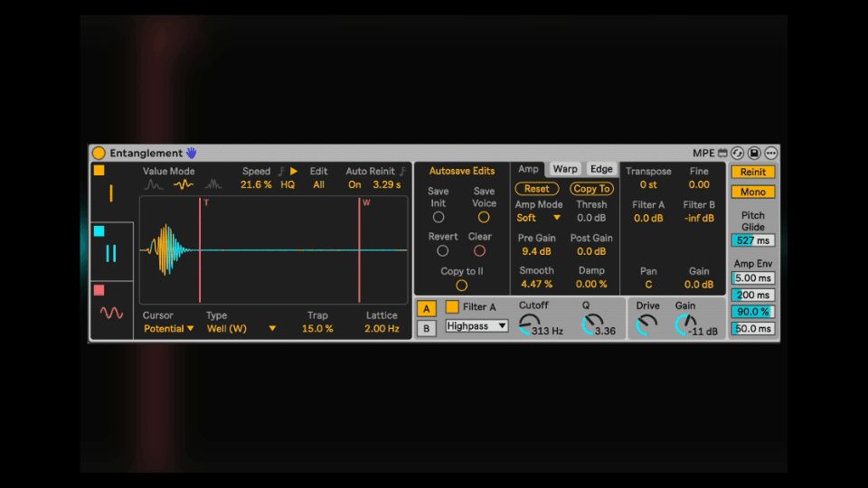The height and width of the screenshot is (488, 868).
Task: Click the Trap 15.0 % value
Action: pos(317,329)
